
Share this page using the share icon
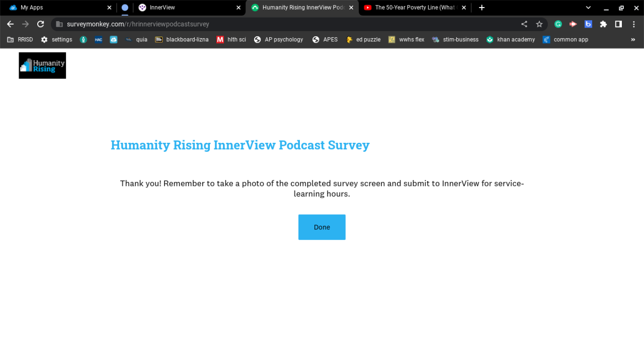(524, 24)
